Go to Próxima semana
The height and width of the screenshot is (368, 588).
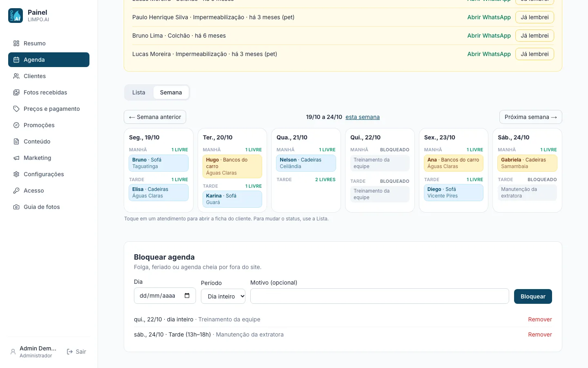click(x=530, y=117)
